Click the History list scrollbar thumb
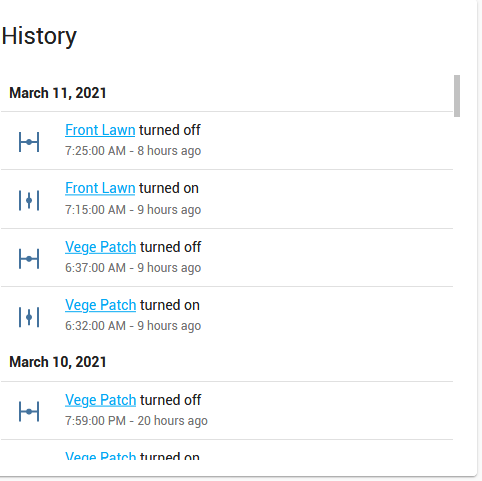The image size is (482, 481). tap(457, 96)
